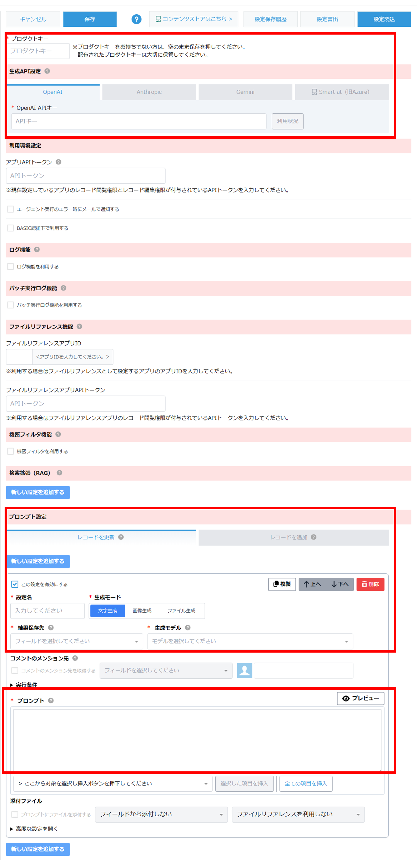Switch to Anthropic tab

149,92
